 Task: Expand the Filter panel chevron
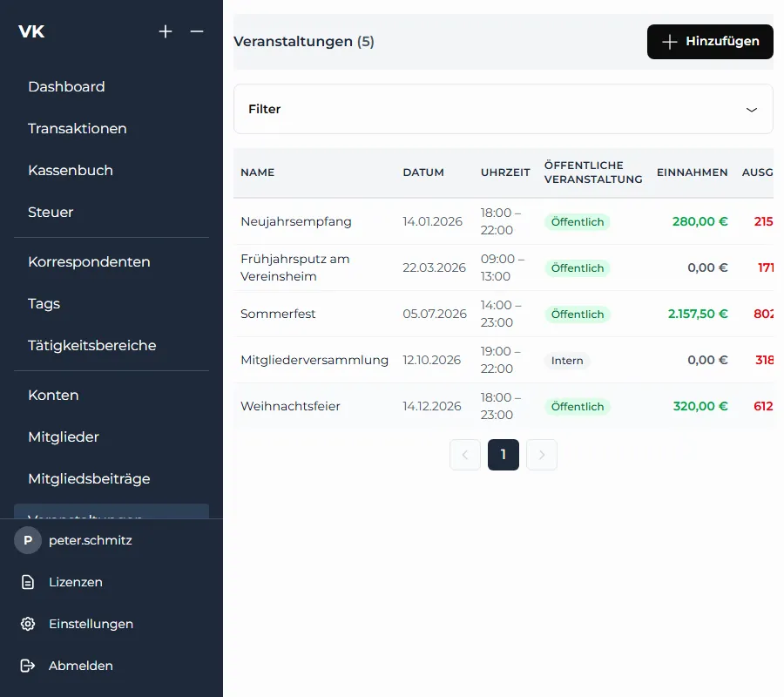[752, 110]
